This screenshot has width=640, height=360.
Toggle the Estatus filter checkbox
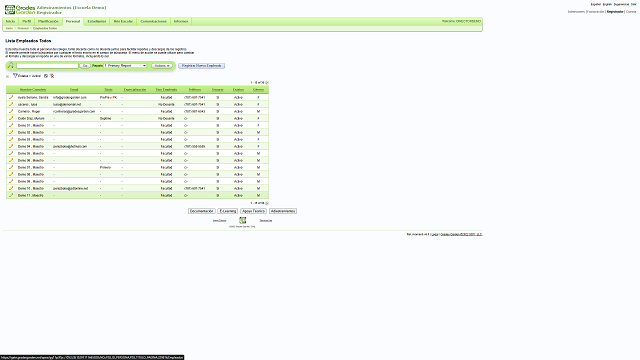click(x=46, y=76)
